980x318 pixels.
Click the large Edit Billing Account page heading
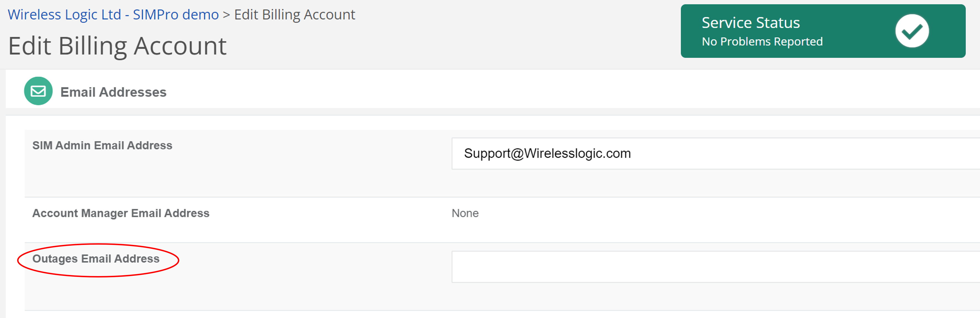tap(117, 46)
